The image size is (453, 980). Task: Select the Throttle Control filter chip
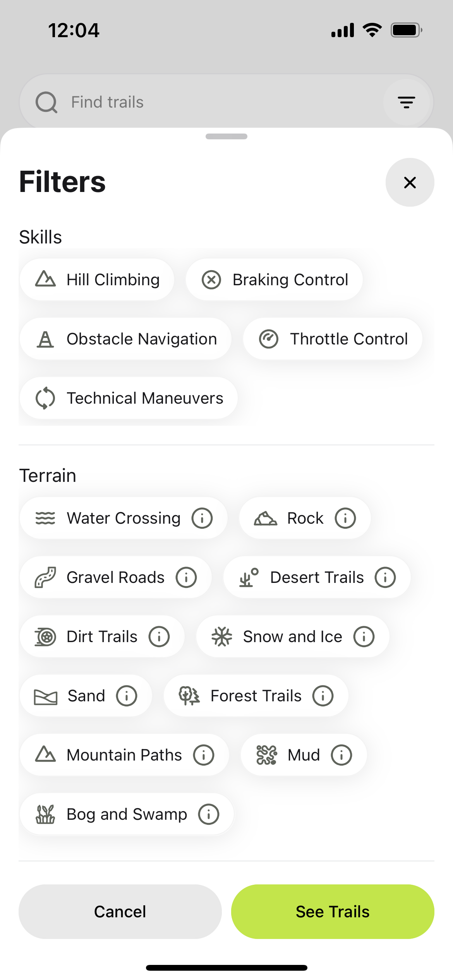(333, 339)
